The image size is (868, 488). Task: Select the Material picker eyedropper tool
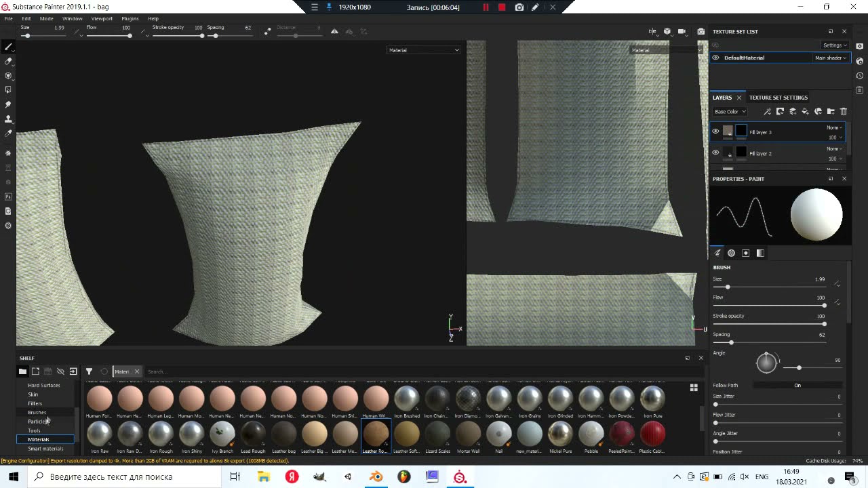point(8,134)
